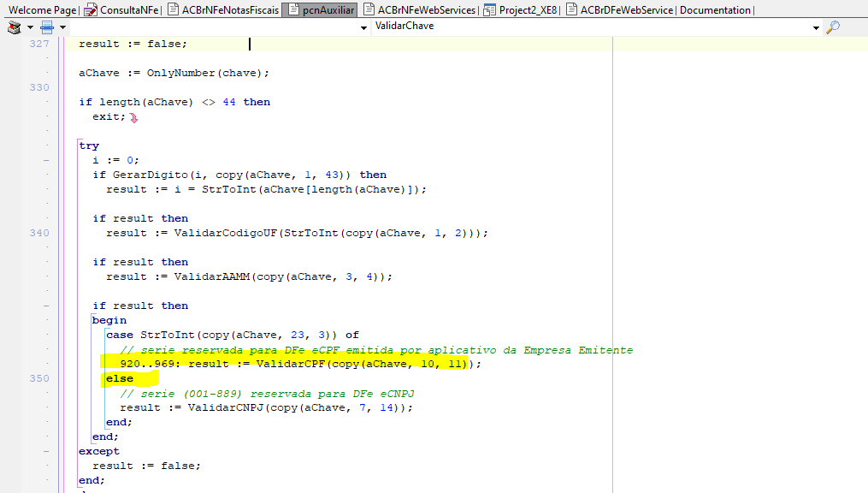Viewport: 868px width, 493px height.
Task: Click the 'result := false;' line at 327
Action: [133, 44]
